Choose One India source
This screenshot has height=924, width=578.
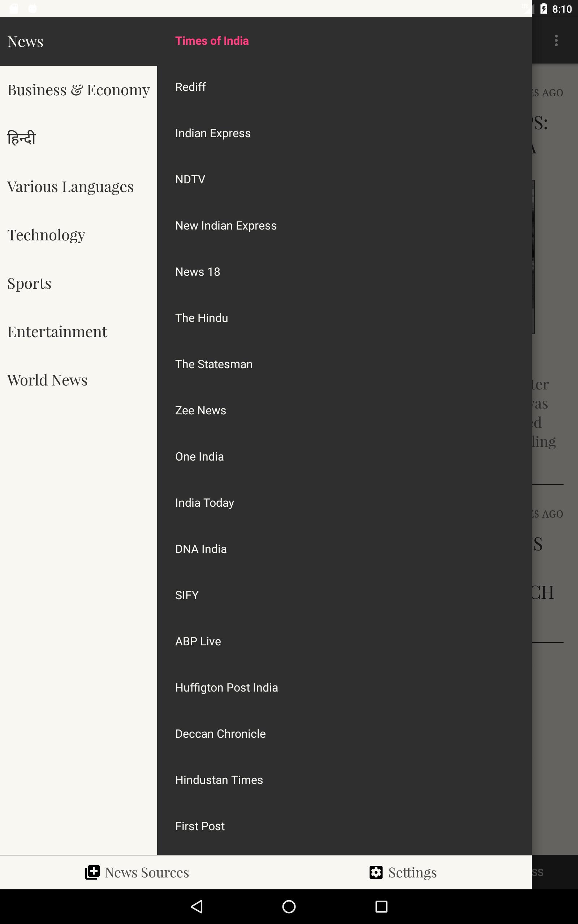coord(344,457)
